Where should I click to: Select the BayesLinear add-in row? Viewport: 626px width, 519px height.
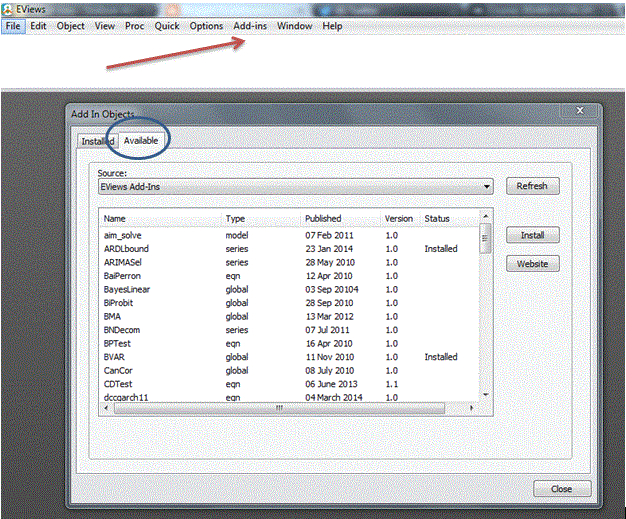coord(289,289)
